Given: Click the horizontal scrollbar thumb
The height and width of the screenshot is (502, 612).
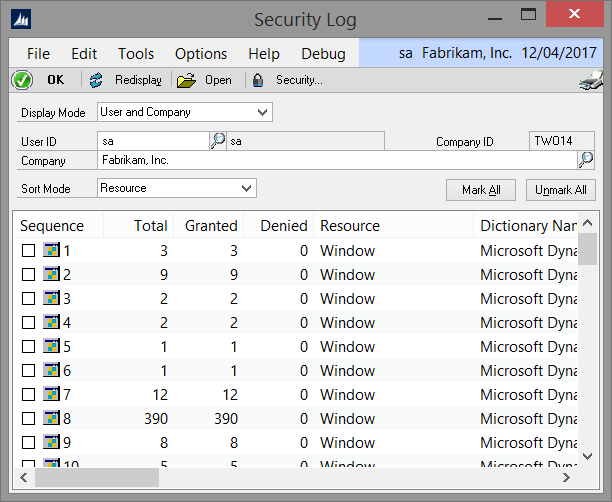Looking at the screenshot, I should (97, 477).
